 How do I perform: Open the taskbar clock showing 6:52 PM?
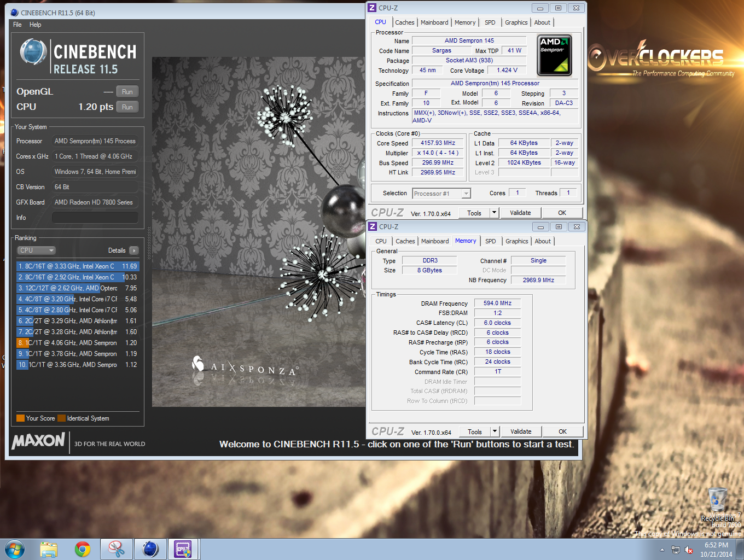(x=716, y=550)
